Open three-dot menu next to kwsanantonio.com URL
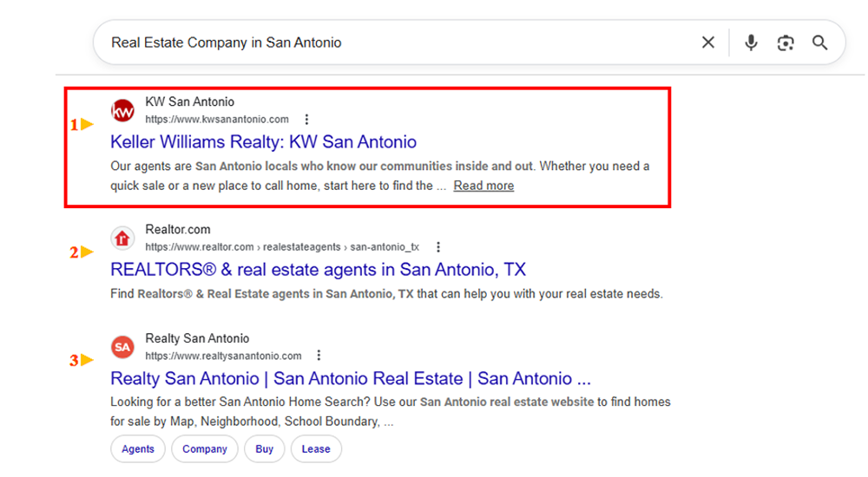Viewport: 868px width, 477px height. (306, 120)
